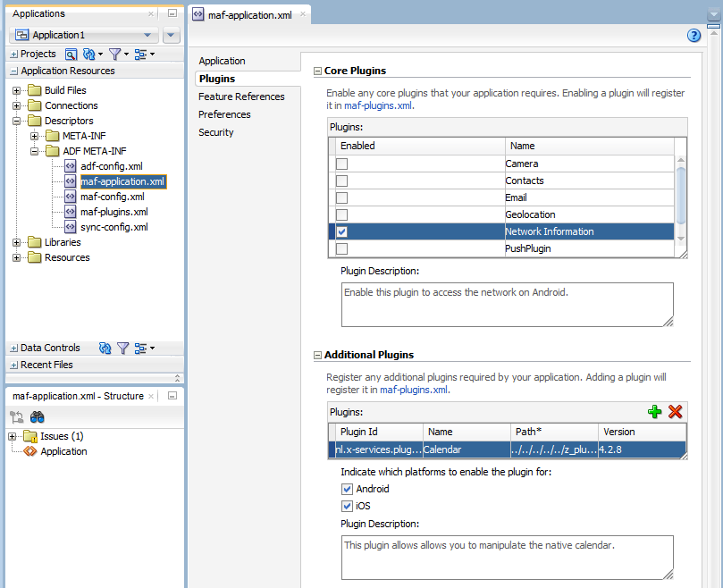Click the up arrow of plugins scrollbar
This screenshot has width=723, height=588.
[681, 160]
